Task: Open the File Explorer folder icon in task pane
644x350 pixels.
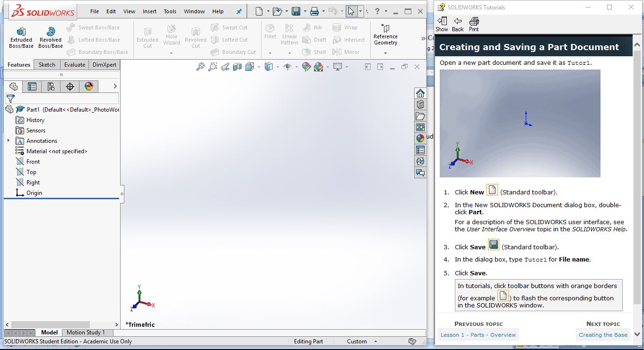Action: [420, 116]
